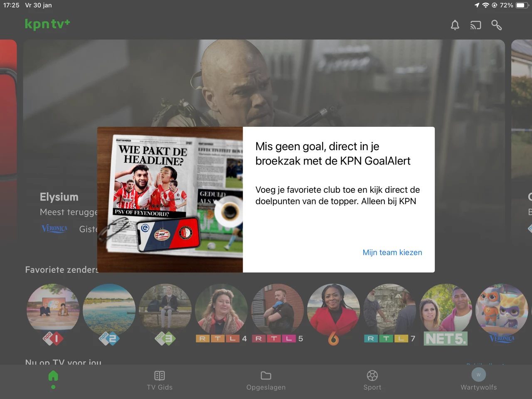532x399 pixels.
Task: Open the Sport tab
Action: [x=372, y=381]
